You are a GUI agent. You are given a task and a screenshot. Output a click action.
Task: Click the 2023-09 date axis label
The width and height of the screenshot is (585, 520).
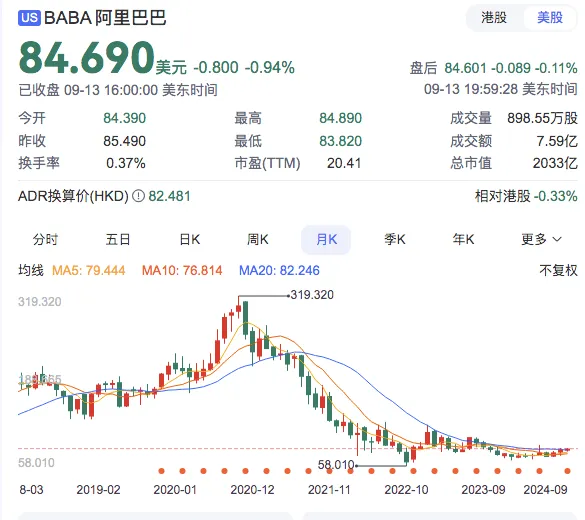click(483, 489)
